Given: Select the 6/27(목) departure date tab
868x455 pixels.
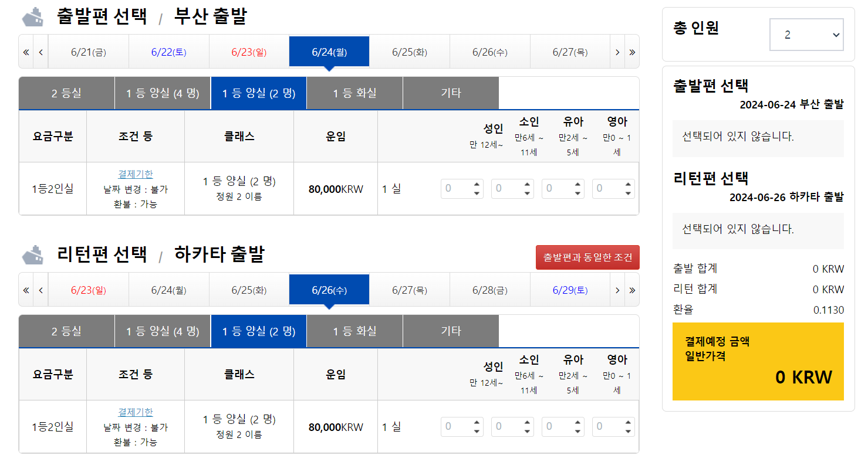Looking at the screenshot, I should coord(570,51).
